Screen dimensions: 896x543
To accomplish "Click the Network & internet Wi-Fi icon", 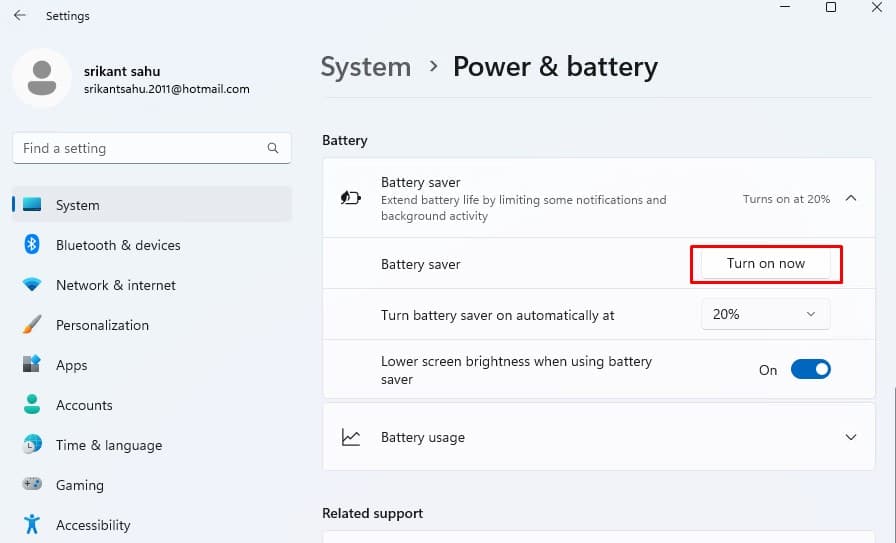I will click(32, 285).
